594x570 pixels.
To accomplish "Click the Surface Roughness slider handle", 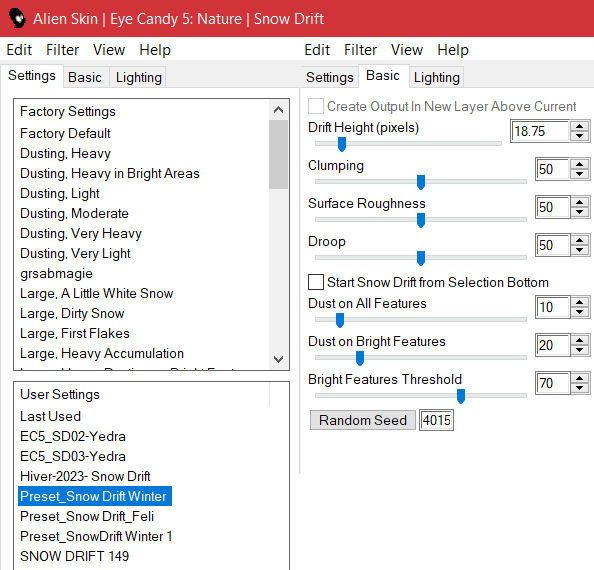I will 421,220.
